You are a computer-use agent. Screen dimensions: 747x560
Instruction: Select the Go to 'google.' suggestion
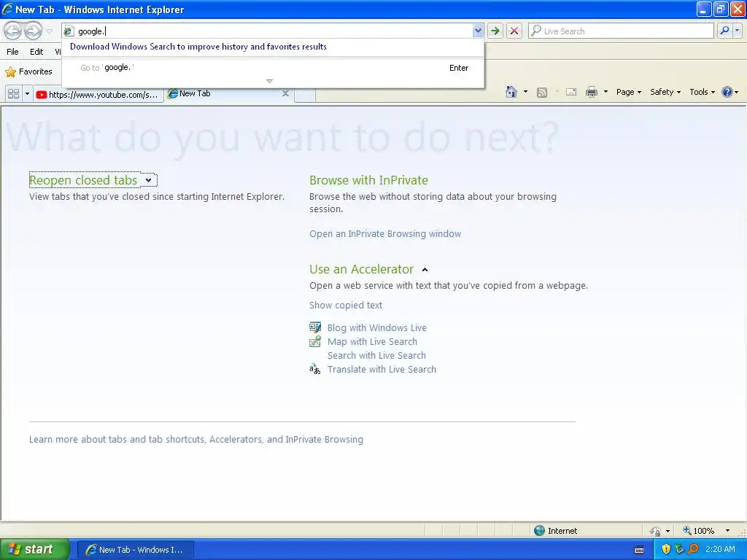point(273,68)
